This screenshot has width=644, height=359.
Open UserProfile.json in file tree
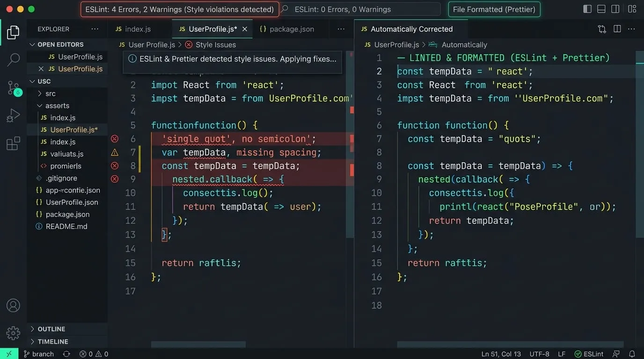pyautogui.click(x=67, y=202)
